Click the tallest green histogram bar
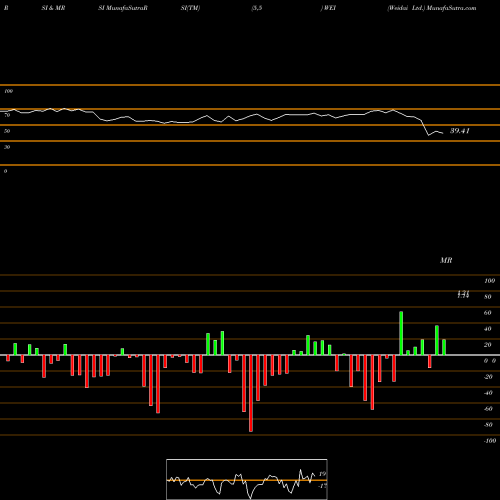500x500 pixels. pos(401,333)
